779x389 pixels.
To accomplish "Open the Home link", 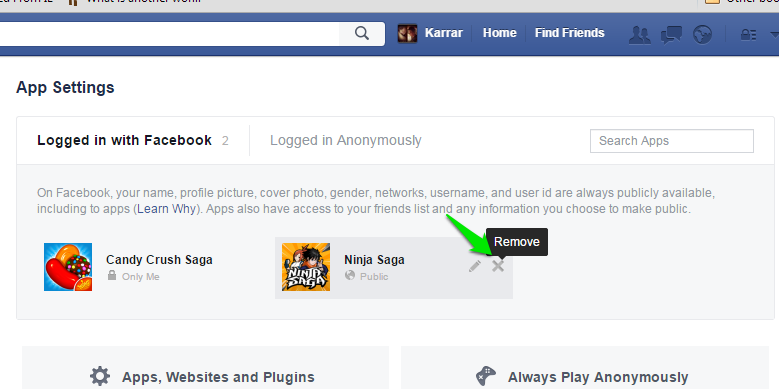I will click(499, 33).
